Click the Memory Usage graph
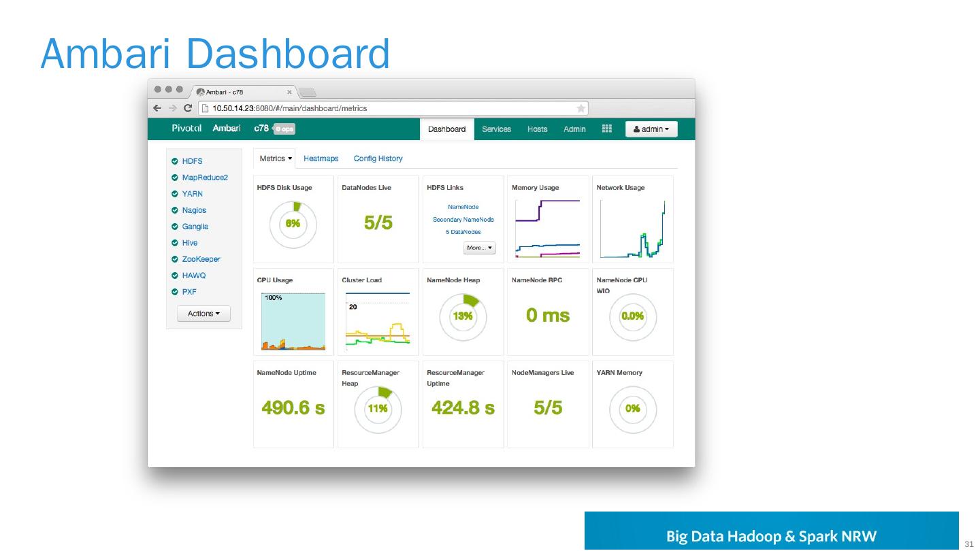The image size is (980, 551). click(x=548, y=229)
